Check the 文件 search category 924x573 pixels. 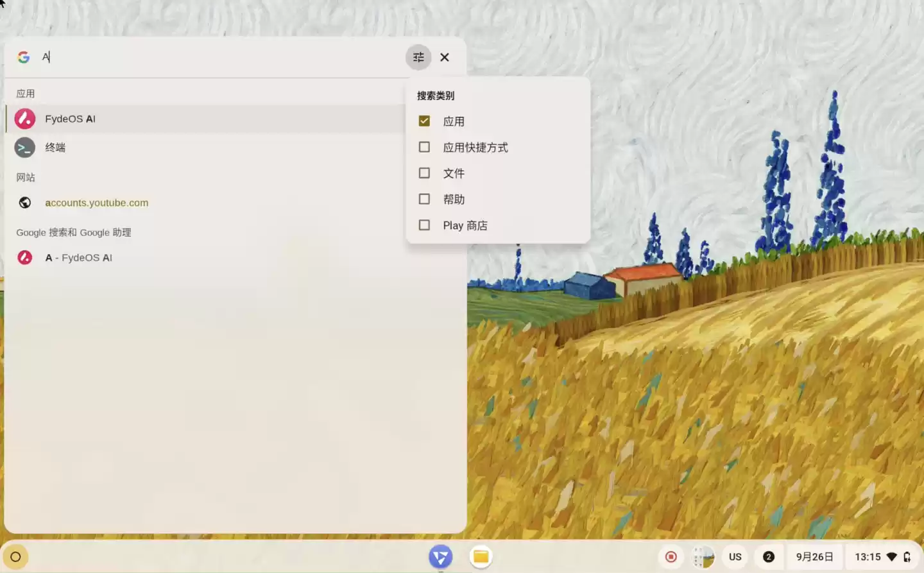[x=424, y=173]
